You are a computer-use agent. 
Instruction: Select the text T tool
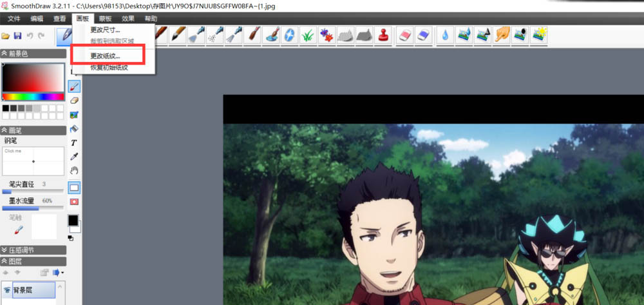tap(74, 143)
